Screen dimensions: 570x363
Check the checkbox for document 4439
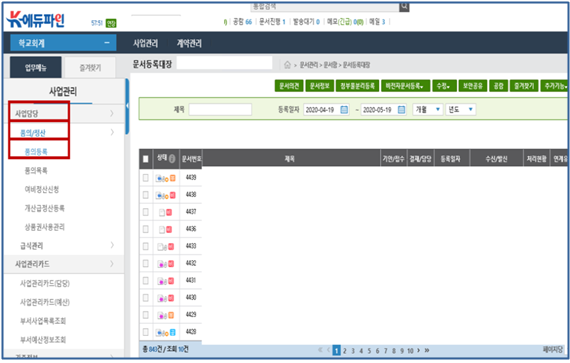[x=146, y=178]
